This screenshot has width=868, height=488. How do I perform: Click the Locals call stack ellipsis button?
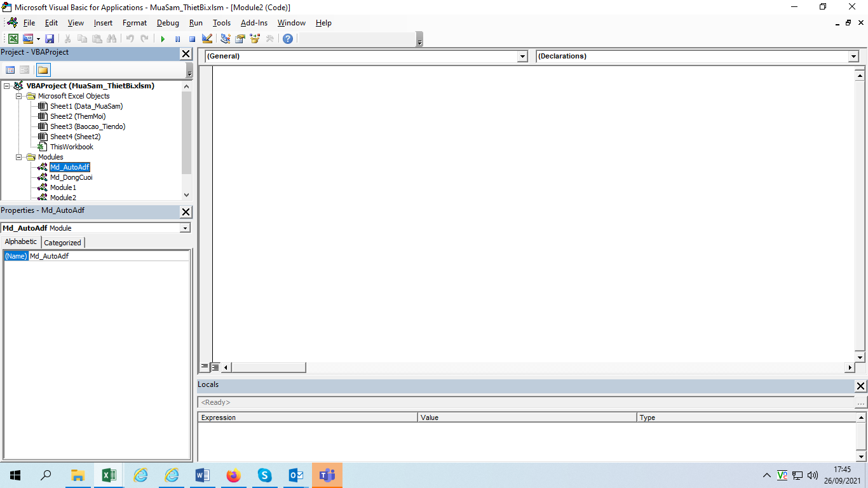[x=860, y=402]
